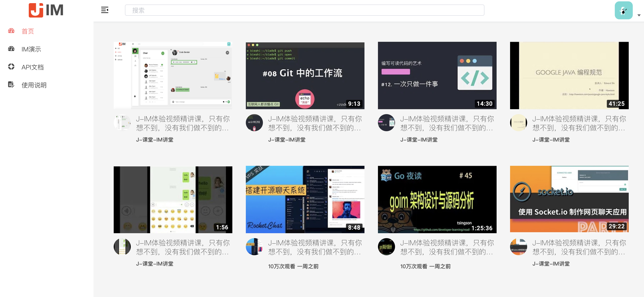Viewport: 644px width, 297px height.
Task: Click J-课堂-IM讲堂 under Google Java video
Action: pyautogui.click(x=551, y=140)
